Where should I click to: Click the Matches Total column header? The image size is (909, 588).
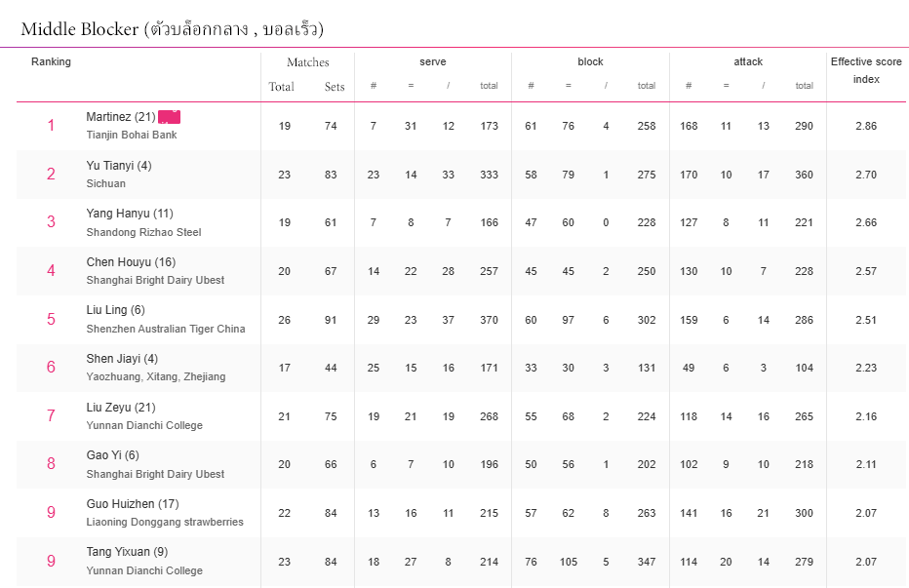281,87
